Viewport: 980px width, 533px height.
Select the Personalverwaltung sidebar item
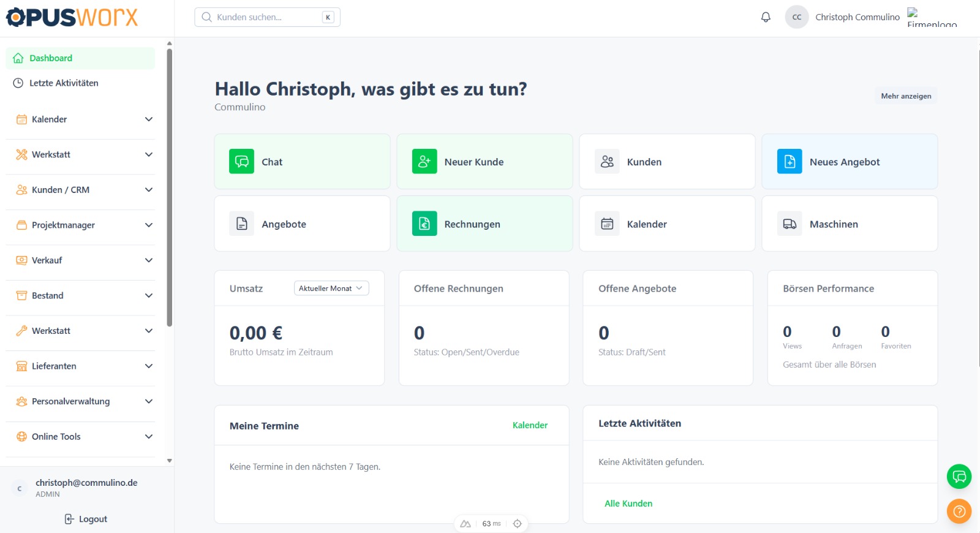click(x=80, y=401)
